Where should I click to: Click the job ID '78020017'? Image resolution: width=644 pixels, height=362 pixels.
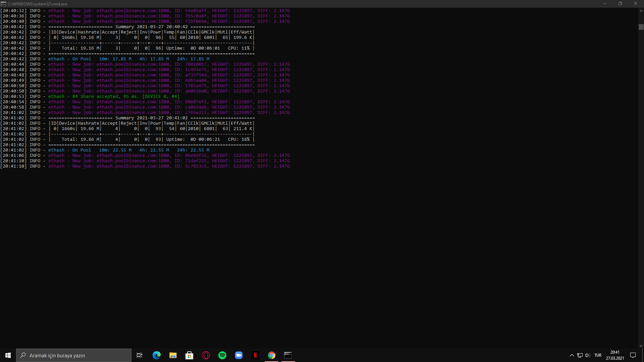pyautogui.click(x=196, y=64)
